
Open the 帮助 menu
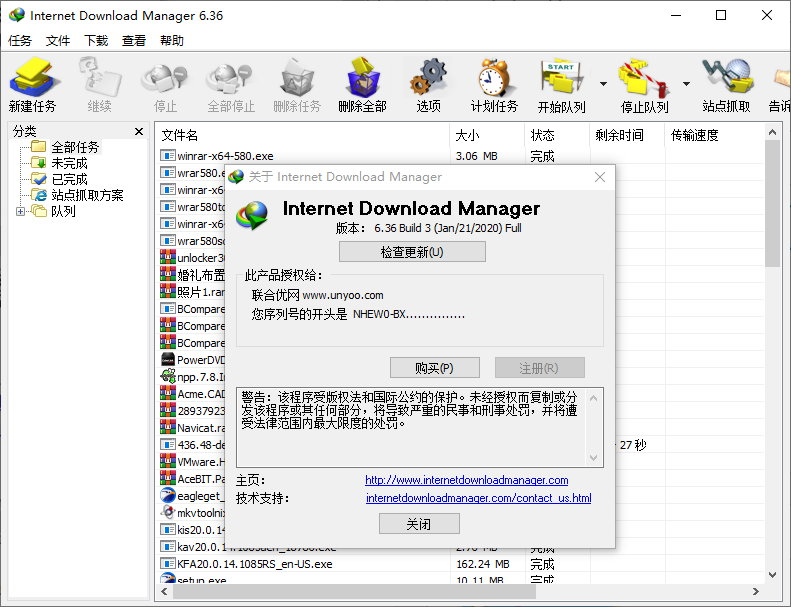[172, 40]
